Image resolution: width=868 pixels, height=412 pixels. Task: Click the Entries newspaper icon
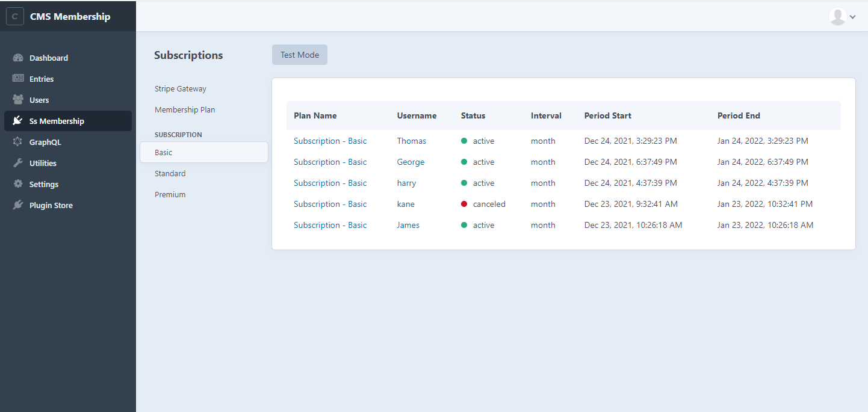(18, 79)
